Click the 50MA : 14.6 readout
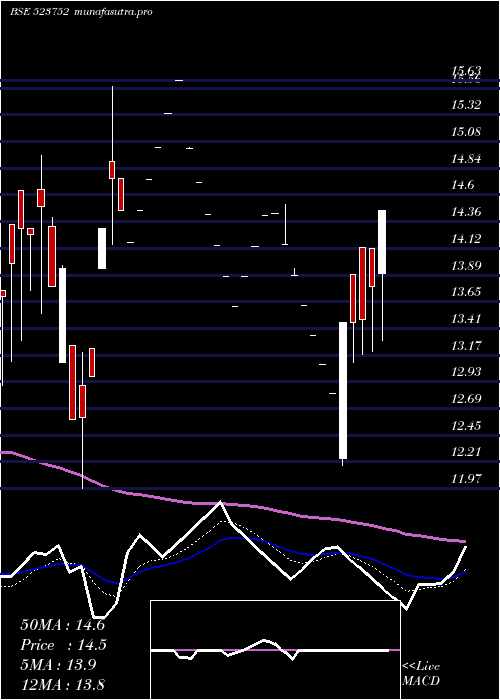The height and width of the screenshot is (700, 500). point(62,625)
